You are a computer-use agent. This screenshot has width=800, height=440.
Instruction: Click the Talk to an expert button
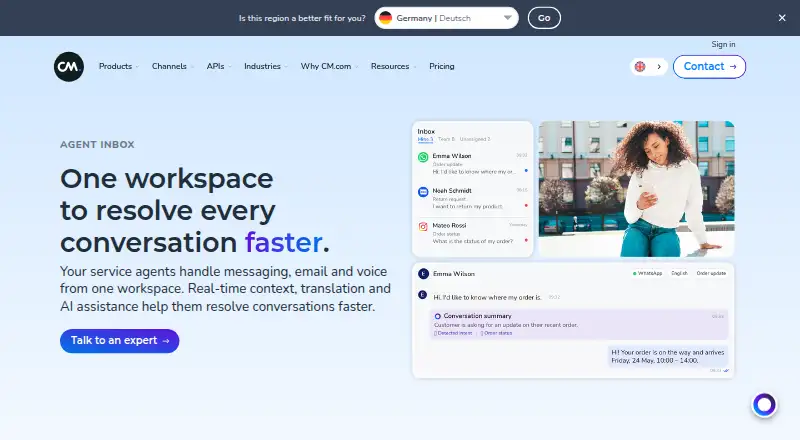[119, 341]
